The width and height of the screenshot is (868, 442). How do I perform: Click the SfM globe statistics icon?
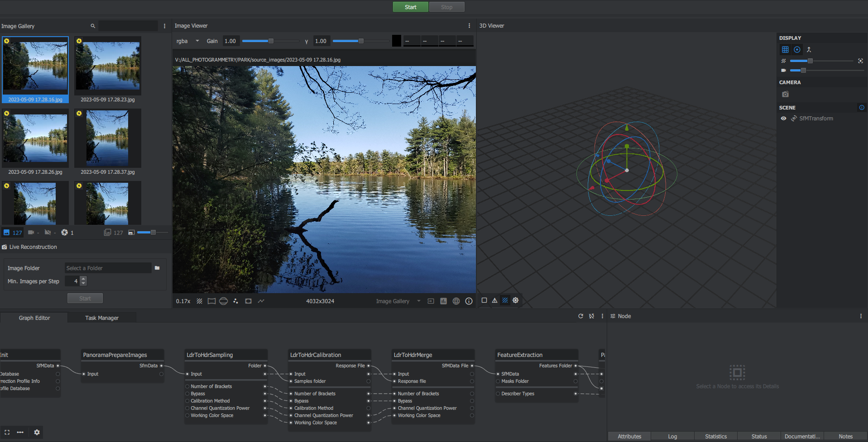(x=456, y=301)
